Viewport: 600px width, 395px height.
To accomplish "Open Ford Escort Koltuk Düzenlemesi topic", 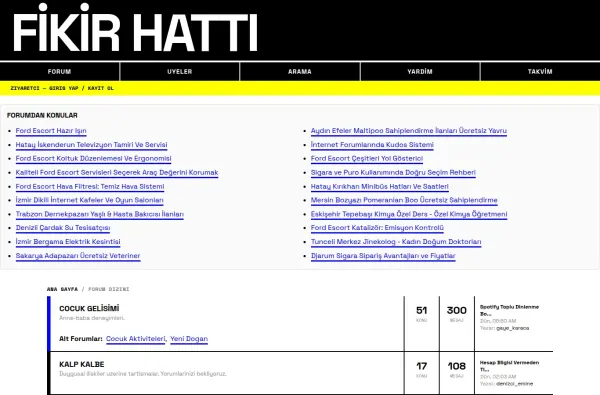I will [x=93, y=158].
